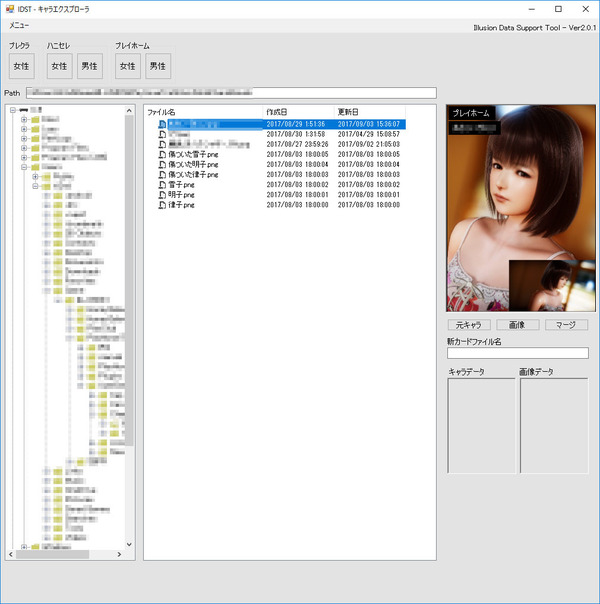Click file icon of 傷ついた雪子.png

point(162,154)
